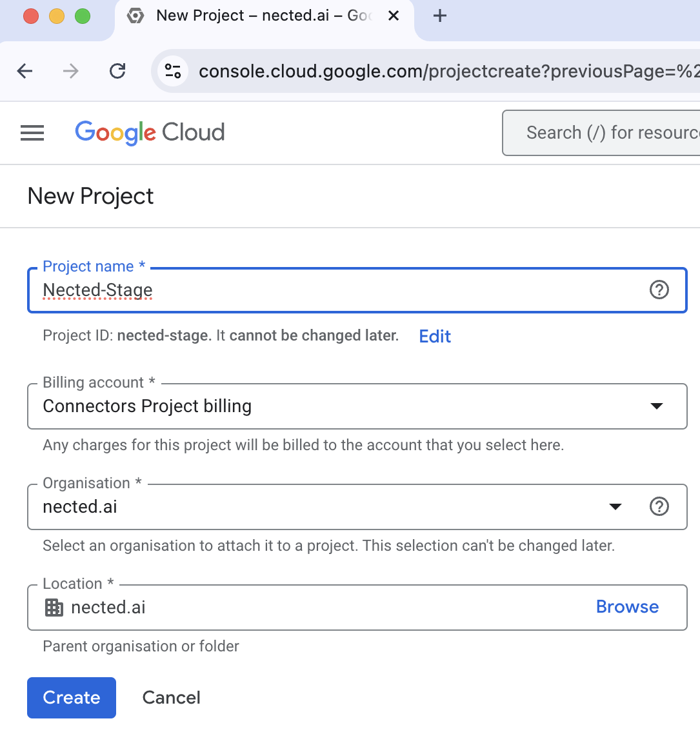
Task: Click the organisation building icon in Location
Action: [54, 608]
